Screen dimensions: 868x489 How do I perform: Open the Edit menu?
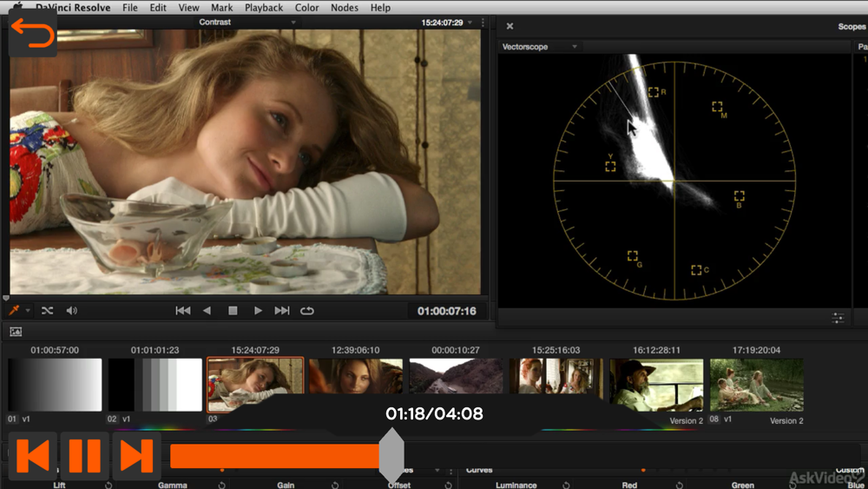[158, 8]
